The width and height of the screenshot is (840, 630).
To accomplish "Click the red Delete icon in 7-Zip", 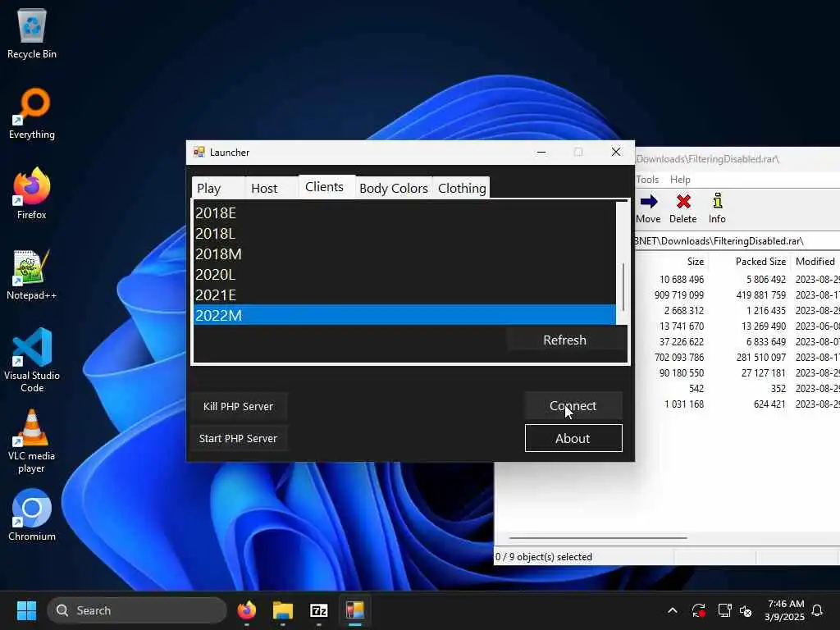I will [x=683, y=208].
